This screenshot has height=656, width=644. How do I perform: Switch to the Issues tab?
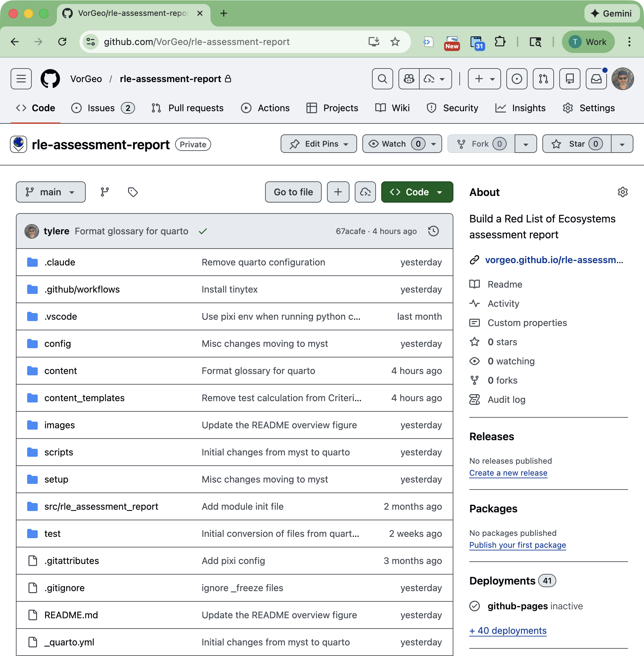(x=101, y=108)
